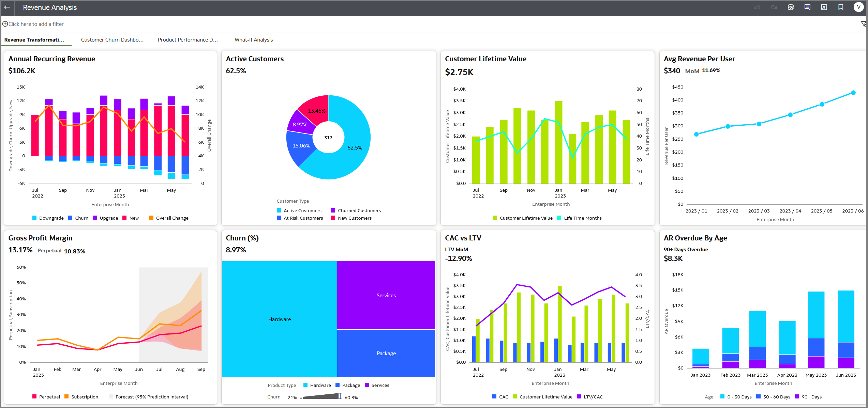Open the Customer Churn Dashboard tab
The image size is (868, 408).
112,40
